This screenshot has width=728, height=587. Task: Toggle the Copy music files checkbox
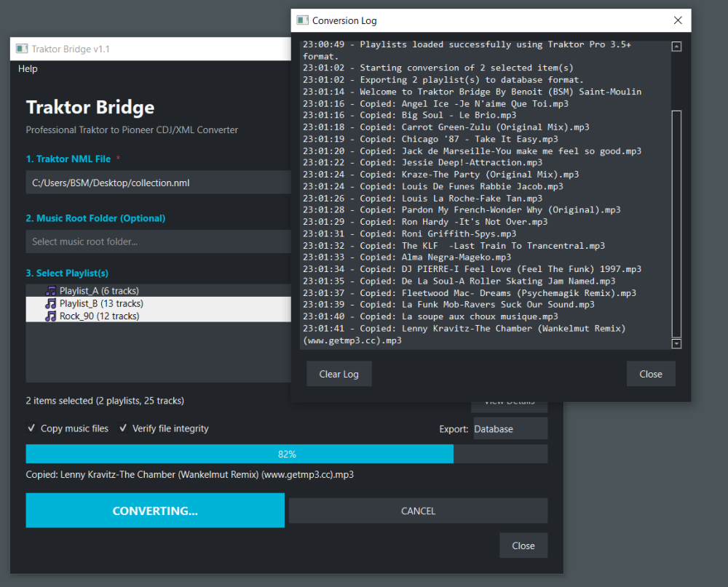coord(31,428)
